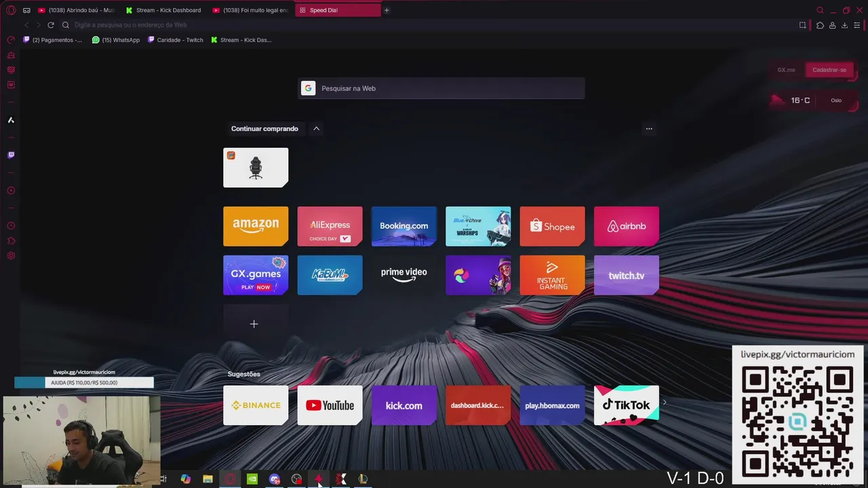Open the Opera GX main menu logo
The height and width of the screenshot is (488, 868).
tap(11, 10)
